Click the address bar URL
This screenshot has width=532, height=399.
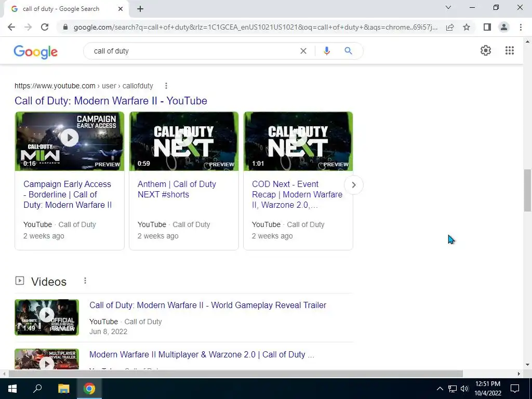pos(255,27)
